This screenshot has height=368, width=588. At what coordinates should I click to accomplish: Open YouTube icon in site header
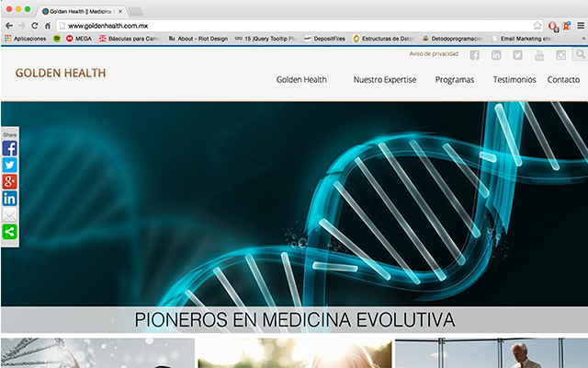pyautogui.click(x=539, y=55)
